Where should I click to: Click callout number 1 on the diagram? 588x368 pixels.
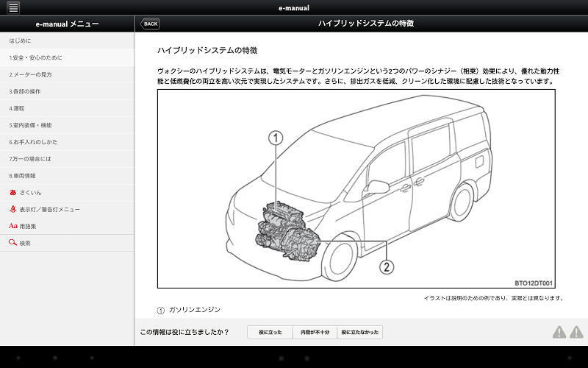[276, 138]
